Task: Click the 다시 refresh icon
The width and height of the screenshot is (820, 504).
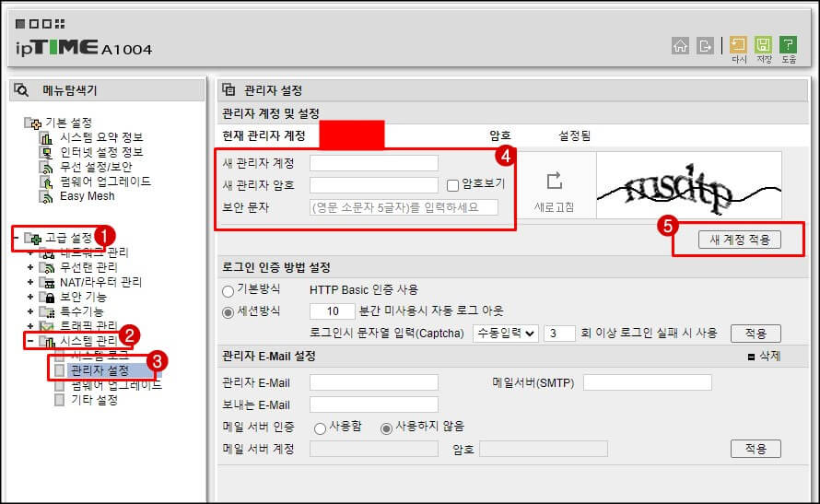Action: (738, 45)
